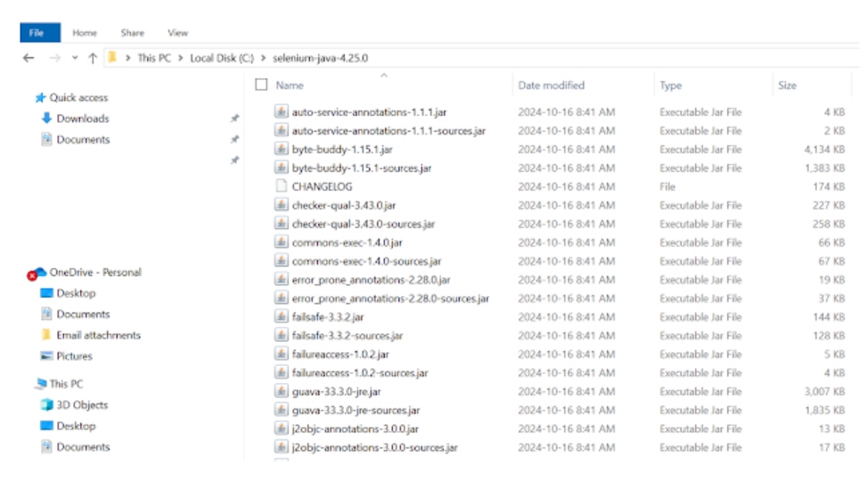
Task: Select failsafe-3.3.2-sources.jar file
Action: click(x=347, y=336)
